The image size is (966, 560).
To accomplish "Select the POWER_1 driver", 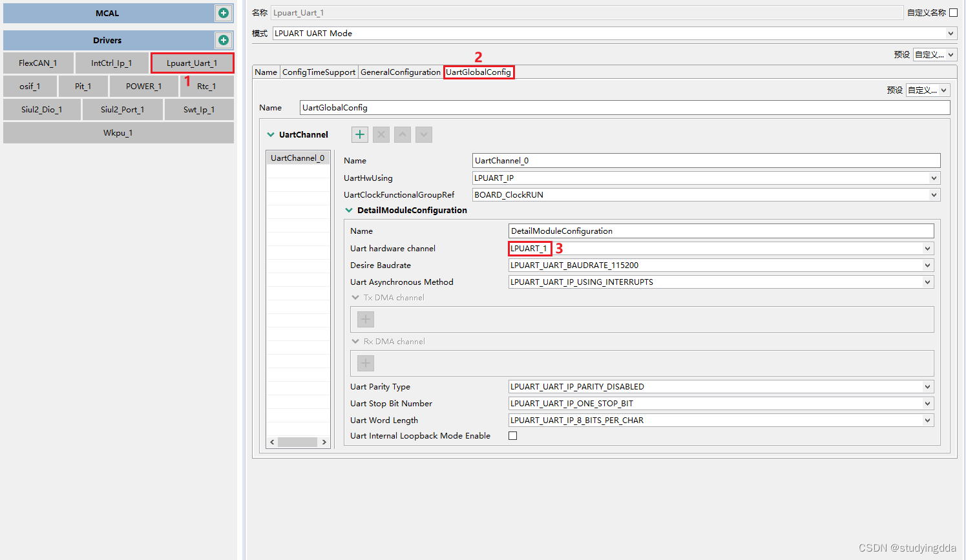I will [143, 87].
